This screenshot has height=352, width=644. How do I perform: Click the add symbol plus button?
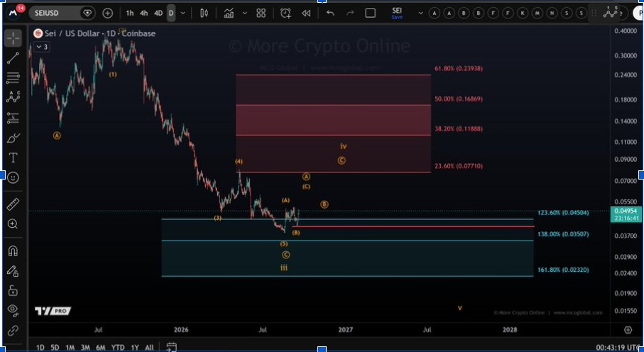click(108, 13)
